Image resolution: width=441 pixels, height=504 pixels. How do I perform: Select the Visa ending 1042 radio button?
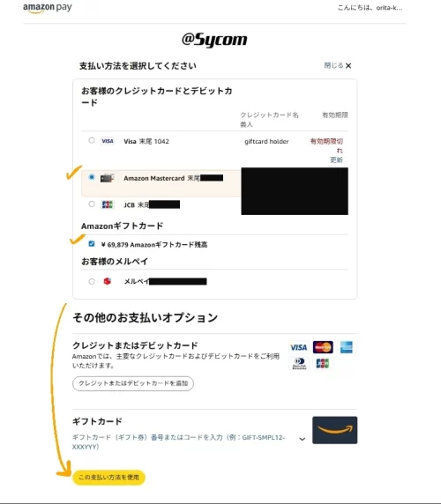92,140
